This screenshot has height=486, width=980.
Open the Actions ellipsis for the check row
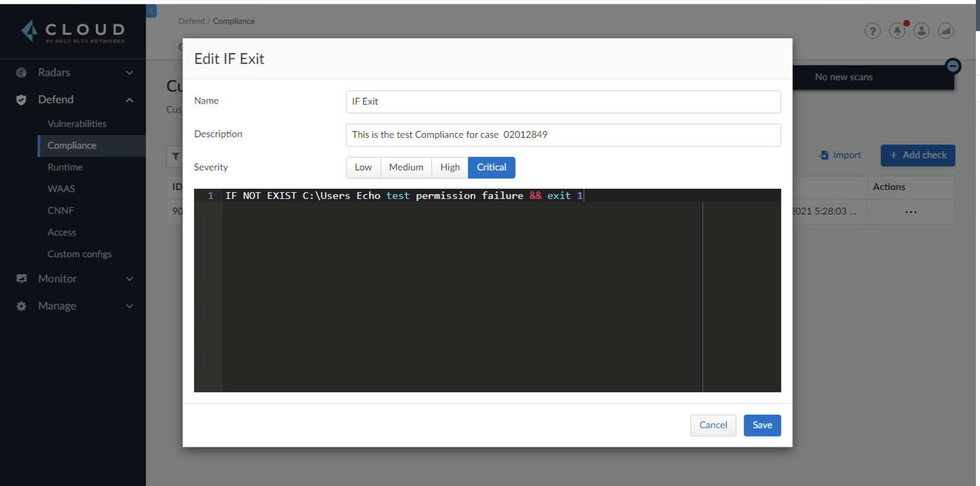[x=911, y=212]
